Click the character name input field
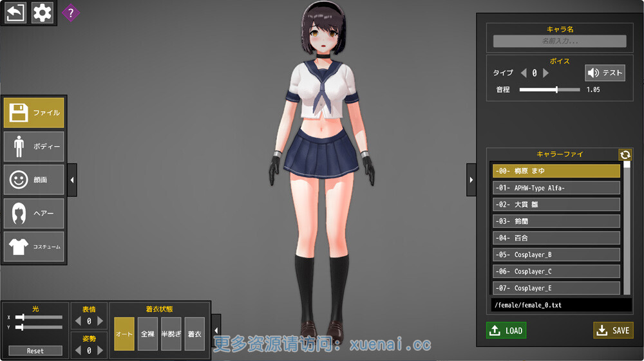 pos(560,41)
